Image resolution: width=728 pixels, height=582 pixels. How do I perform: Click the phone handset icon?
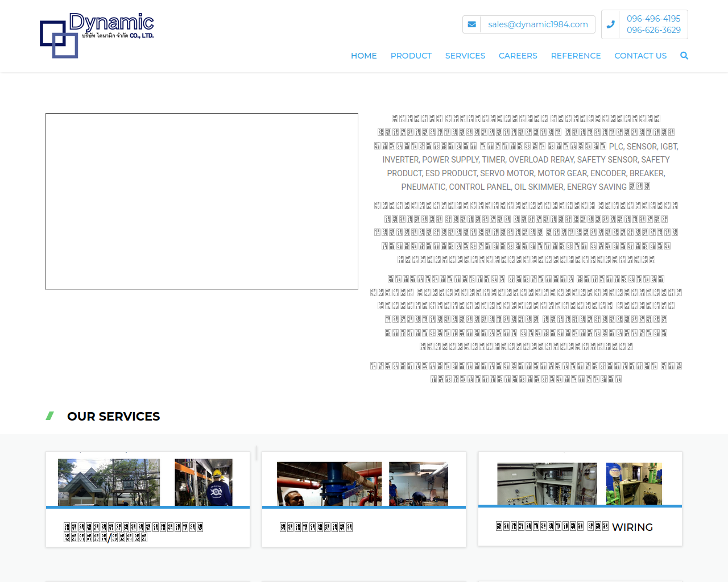click(610, 24)
